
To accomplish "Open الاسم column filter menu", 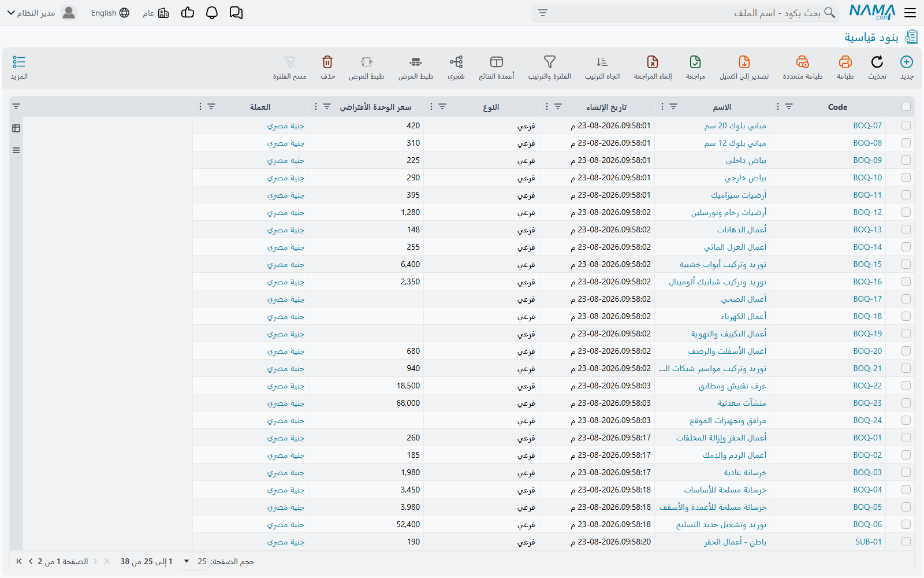I will tap(673, 106).
